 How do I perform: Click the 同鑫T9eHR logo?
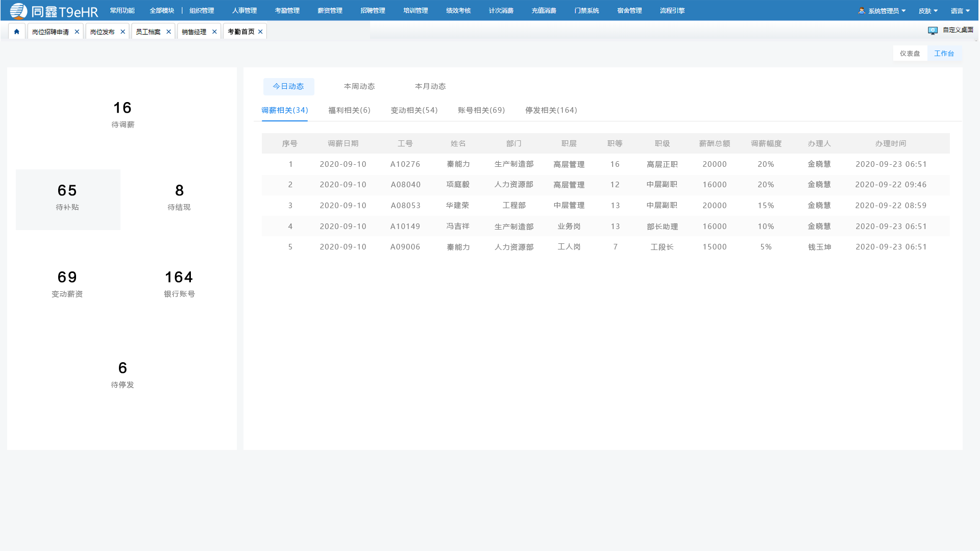pos(54,11)
